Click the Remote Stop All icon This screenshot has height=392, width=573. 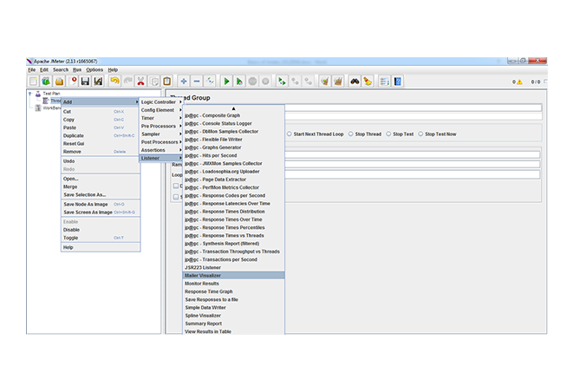coord(296,82)
